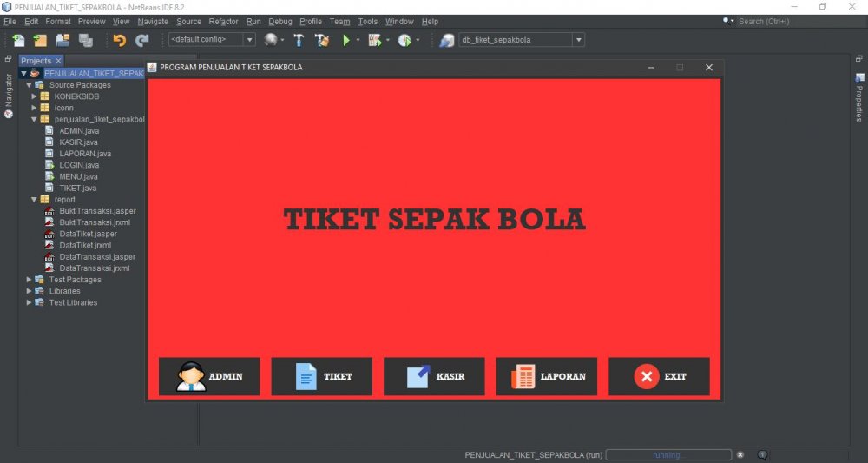Click the Debug Project toolbar icon
The image size is (868, 463).
375,40
